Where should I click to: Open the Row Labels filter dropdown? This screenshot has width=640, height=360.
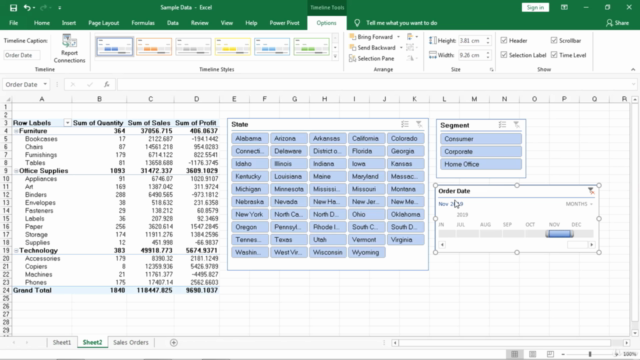click(x=67, y=123)
